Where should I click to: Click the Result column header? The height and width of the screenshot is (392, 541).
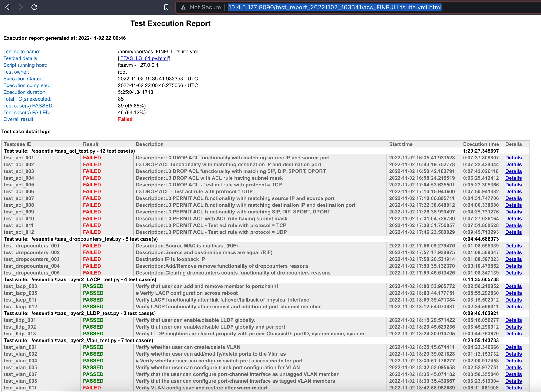pos(91,144)
